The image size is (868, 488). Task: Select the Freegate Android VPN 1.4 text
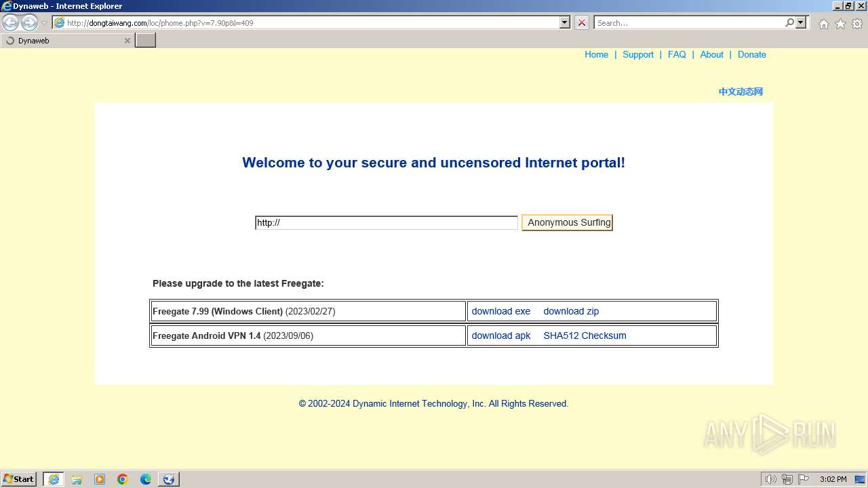point(206,335)
